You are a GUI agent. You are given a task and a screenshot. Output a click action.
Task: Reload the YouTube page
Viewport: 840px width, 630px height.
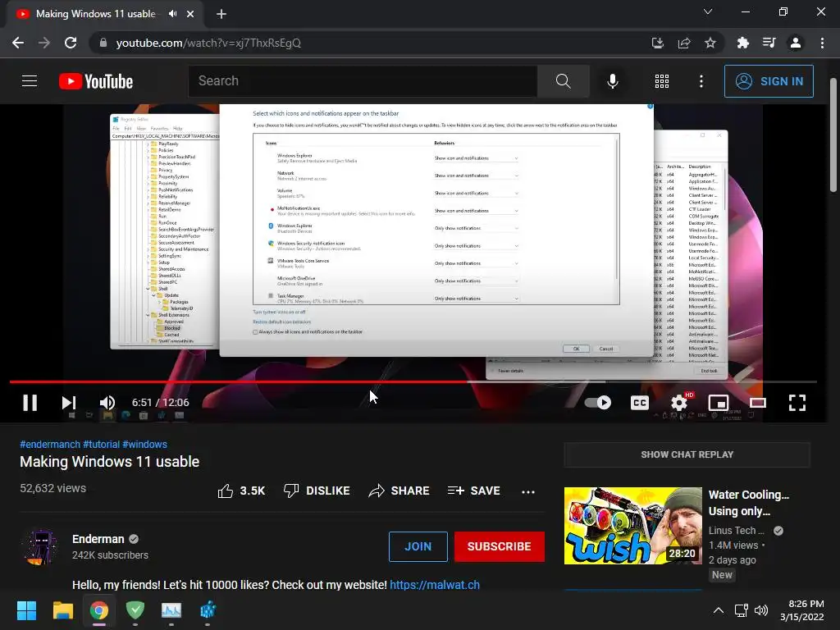(x=71, y=43)
